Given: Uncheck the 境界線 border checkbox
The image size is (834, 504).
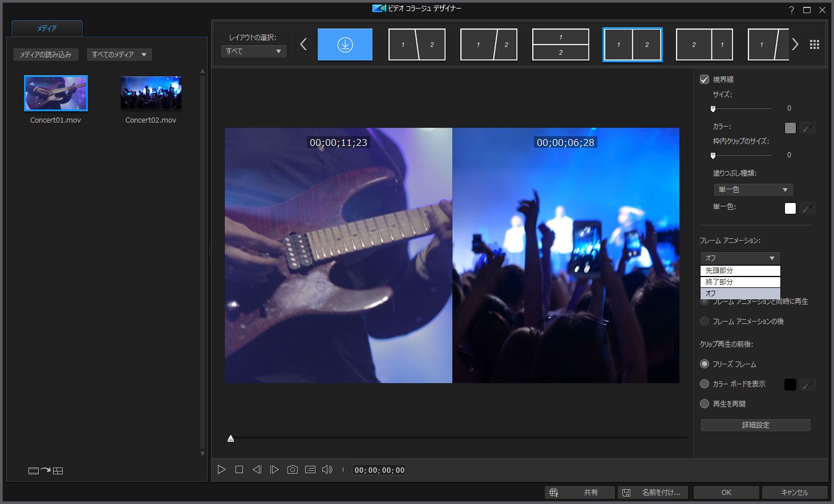Looking at the screenshot, I should click(705, 79).
